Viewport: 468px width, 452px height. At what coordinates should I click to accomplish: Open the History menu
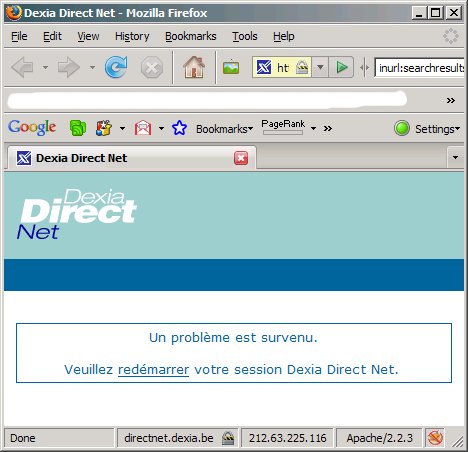[x=132, y=36]
